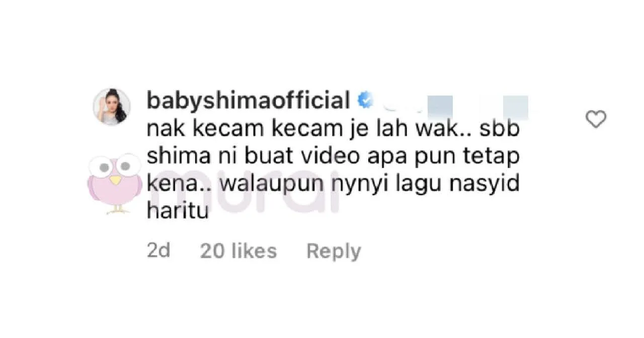Click the pink owl watermark logo
Viewport: 644px width, 338px height.
point(114,183)
